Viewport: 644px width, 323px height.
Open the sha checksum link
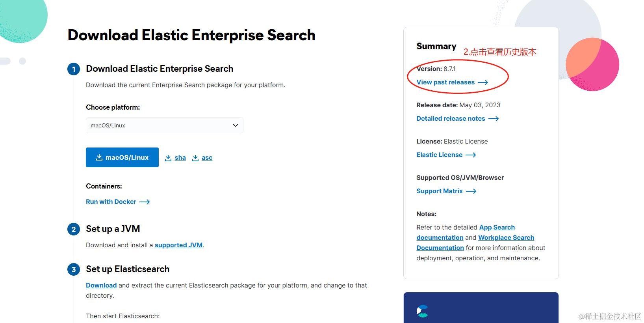[180, 158]
